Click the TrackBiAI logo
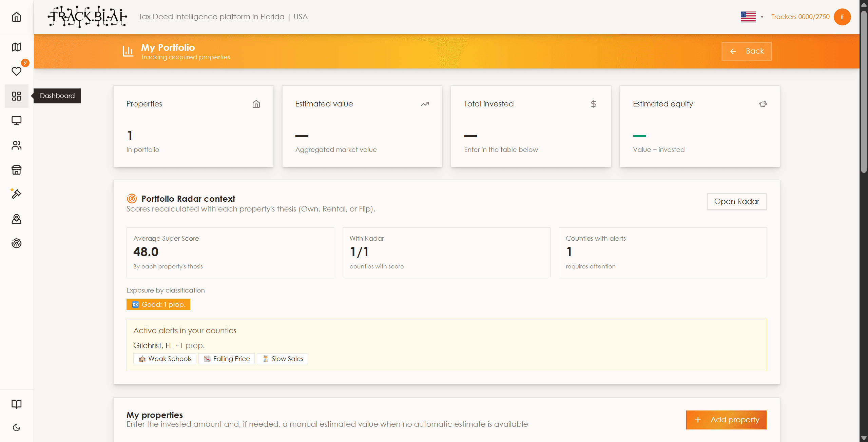This screenshot has width=868, height=442. pos(87,17)
